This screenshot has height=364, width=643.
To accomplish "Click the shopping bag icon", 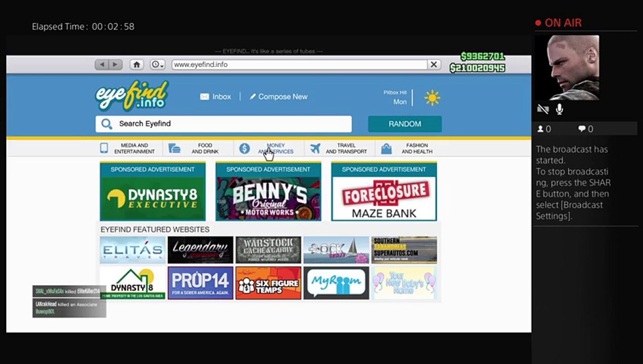I will click(386, 148).
